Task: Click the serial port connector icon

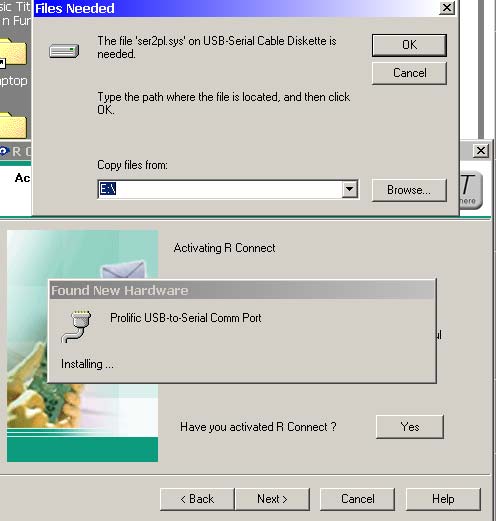Action: point(77,327)
